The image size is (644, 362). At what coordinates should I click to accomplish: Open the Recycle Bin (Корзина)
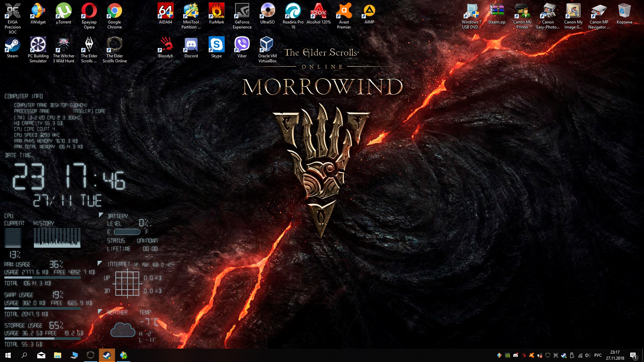[624, 11]
